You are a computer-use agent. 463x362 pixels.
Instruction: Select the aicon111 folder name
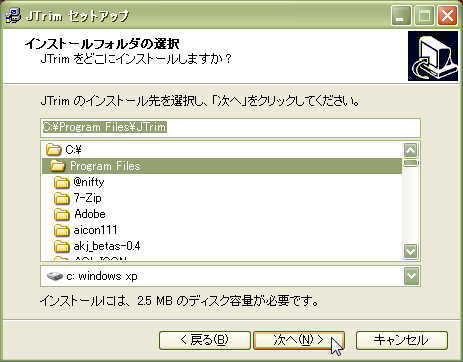coord(95,230)
